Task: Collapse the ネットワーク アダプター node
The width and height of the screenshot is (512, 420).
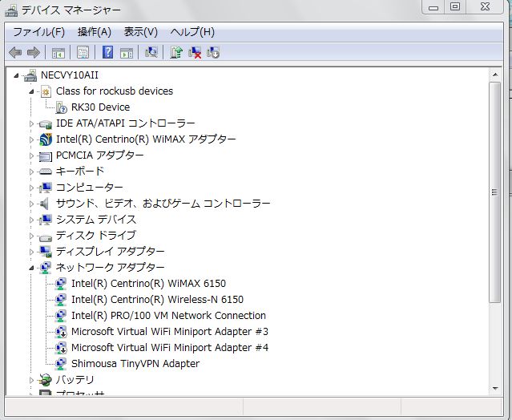Action: click(32, 269)
